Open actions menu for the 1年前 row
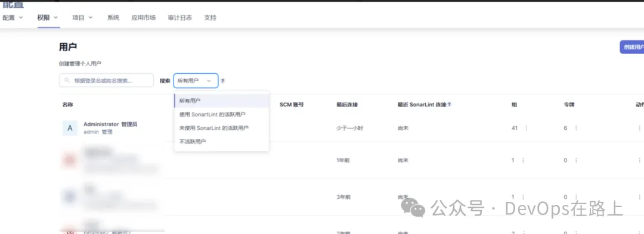644x234 pixels. pos(639,160)
